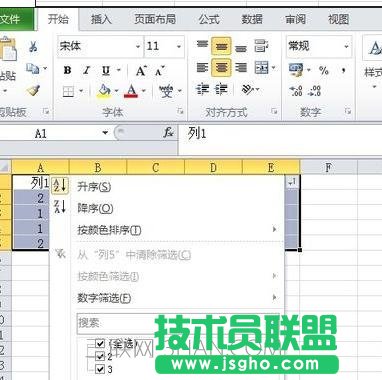Click the Cut scissors icon
Image resolution: width=382 pixels, height=380 pixels.
click(x=33, y=47)
